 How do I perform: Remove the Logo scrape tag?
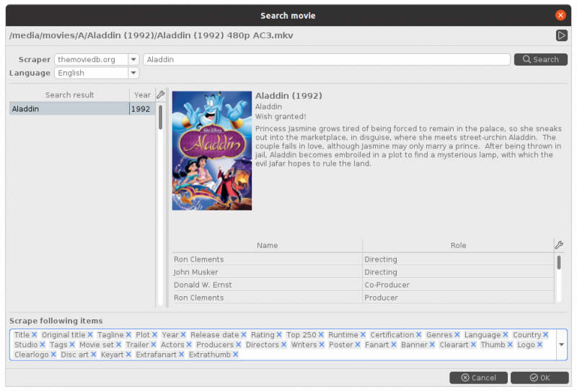pyautogui.click(x=539, y=344)
